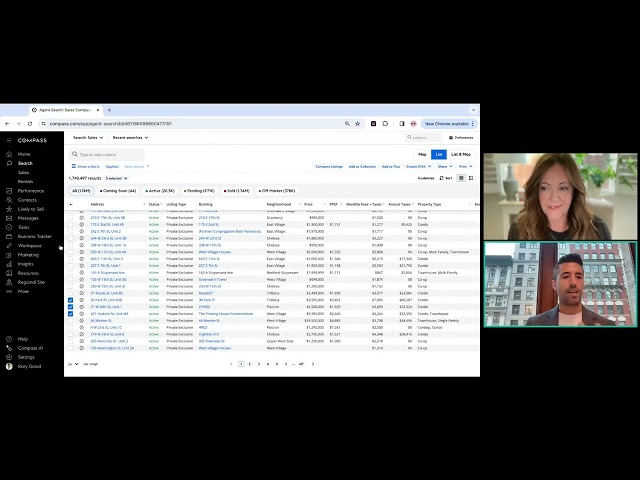Switch to the grid card view icon
Viewport: 640px width, 480px height.
pos(471,178)
